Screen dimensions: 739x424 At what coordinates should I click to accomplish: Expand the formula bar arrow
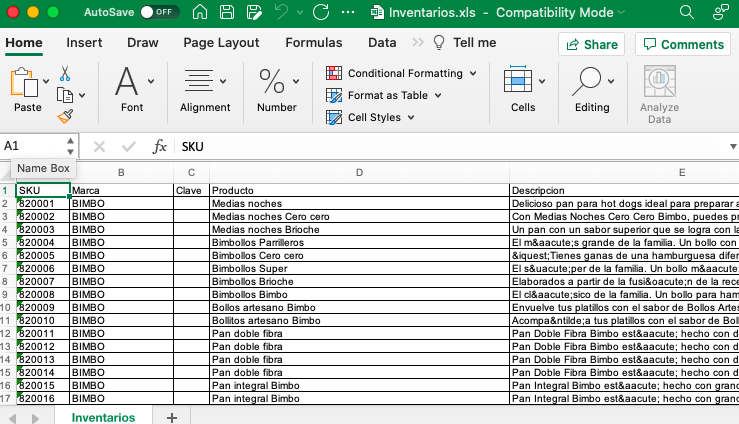click(733, 147)
